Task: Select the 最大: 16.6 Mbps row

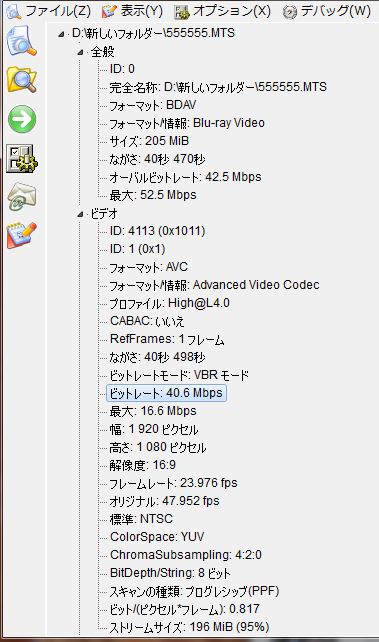Action: coord(153,411)
